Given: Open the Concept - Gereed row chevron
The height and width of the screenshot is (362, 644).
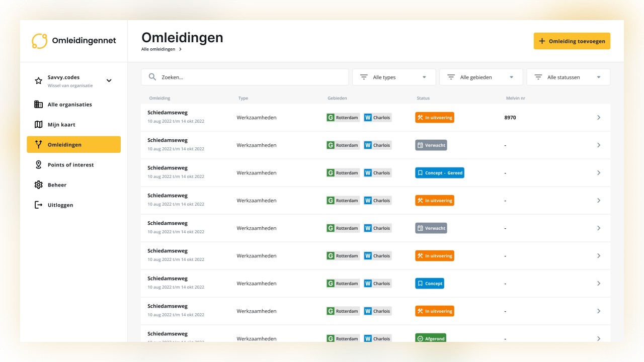Looking at the screenshot, I should coord(599,173).
